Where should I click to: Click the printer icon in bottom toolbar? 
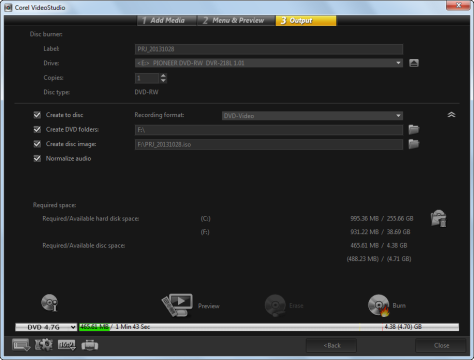(x=90, y=345)
